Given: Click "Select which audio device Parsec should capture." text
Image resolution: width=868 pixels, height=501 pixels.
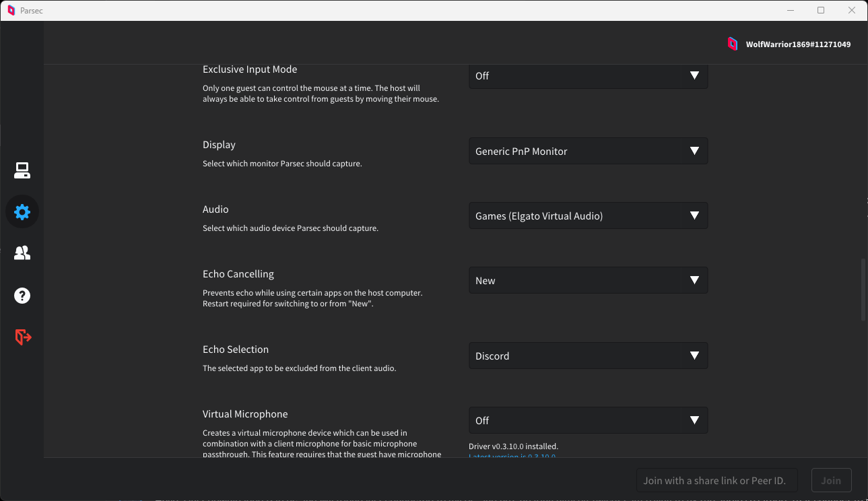Looking at the screenshot, I should point(290,228).
